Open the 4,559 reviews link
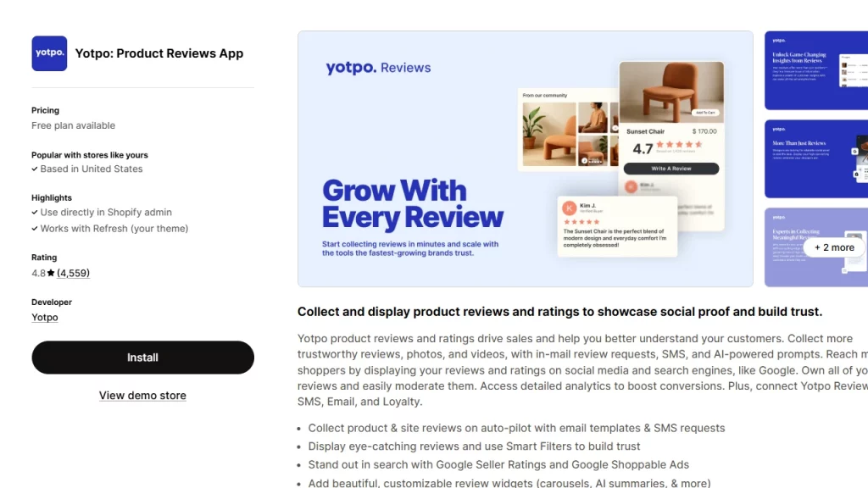 tap(73, 273)
